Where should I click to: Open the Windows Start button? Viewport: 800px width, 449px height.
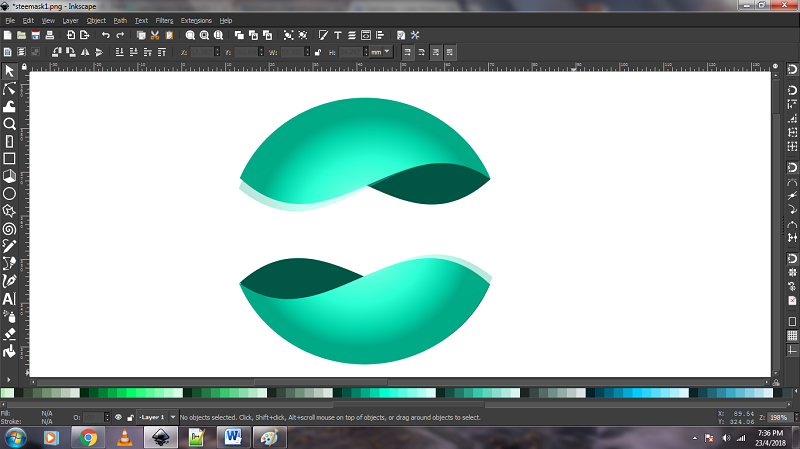click(x=15, y=438)
